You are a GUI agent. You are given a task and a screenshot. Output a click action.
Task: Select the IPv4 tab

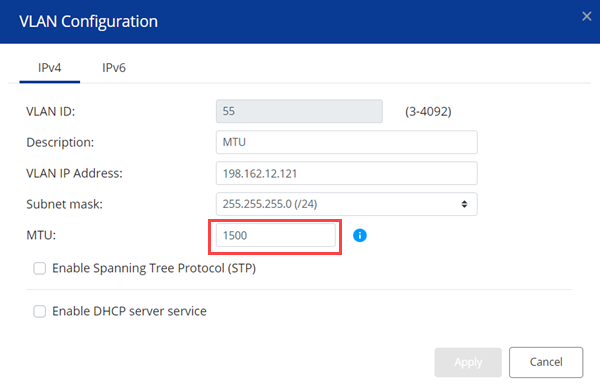click(x=49, y=68)
